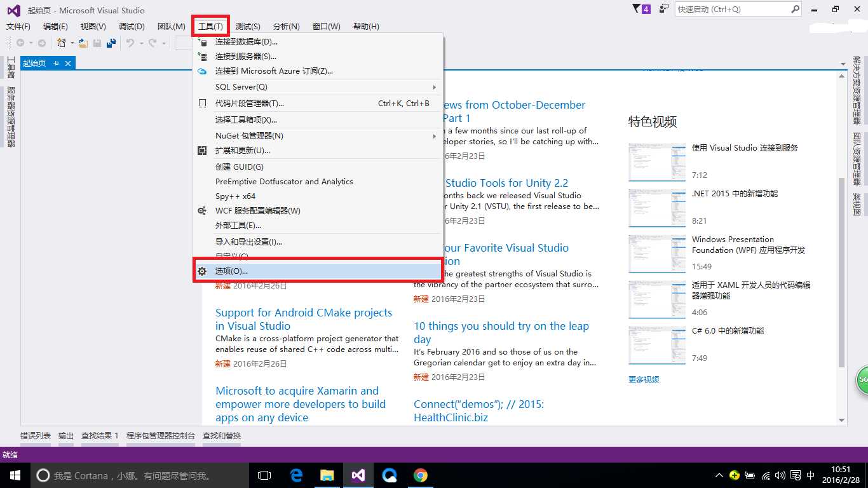Viewport: 868px width, 488px height.
Task: Select 创建 GUID(G) menu item
Action: [318, 167]
